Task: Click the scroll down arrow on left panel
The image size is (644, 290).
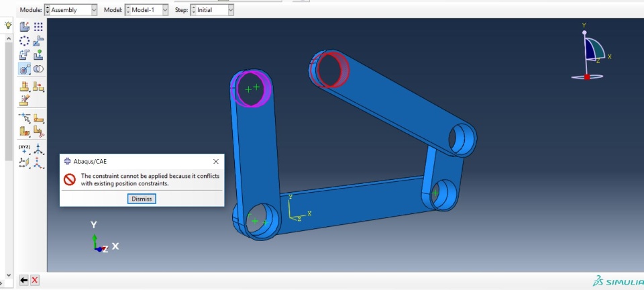Action: tap(9, 275)
